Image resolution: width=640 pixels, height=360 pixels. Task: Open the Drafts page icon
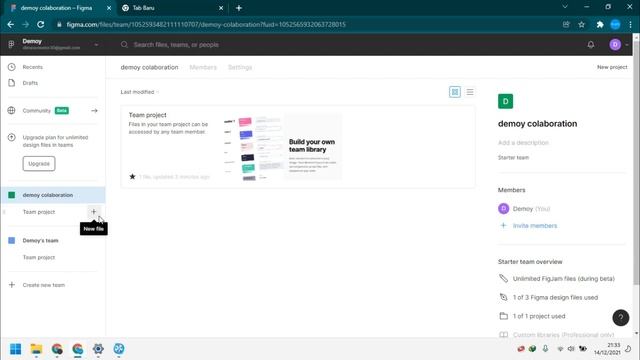[x=11, y=83]
